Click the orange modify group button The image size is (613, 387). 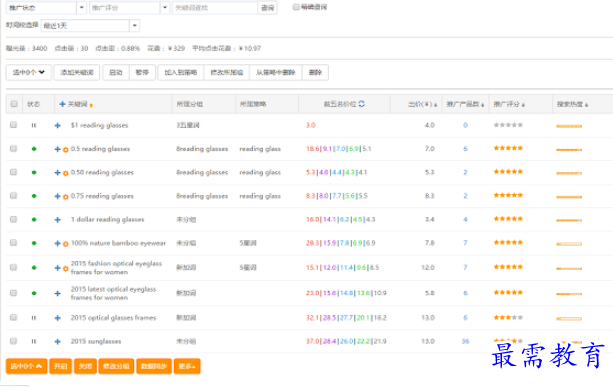pos(116,366)
